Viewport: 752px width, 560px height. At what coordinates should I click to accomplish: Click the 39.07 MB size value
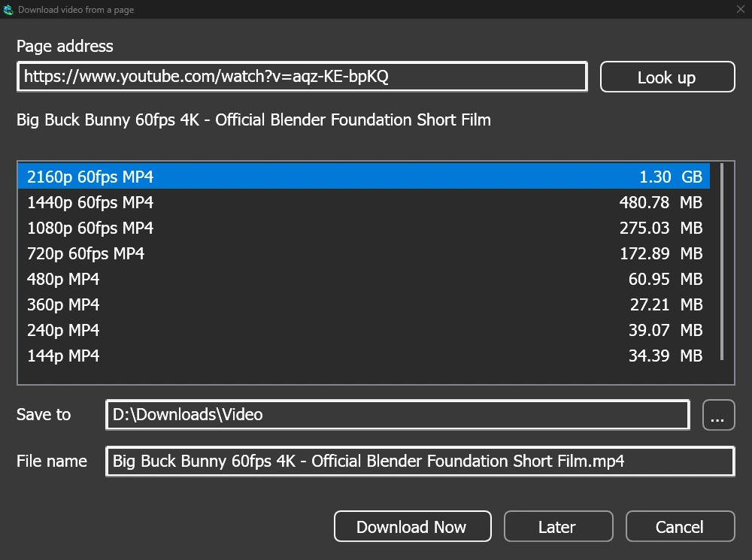tap(666, 330)
